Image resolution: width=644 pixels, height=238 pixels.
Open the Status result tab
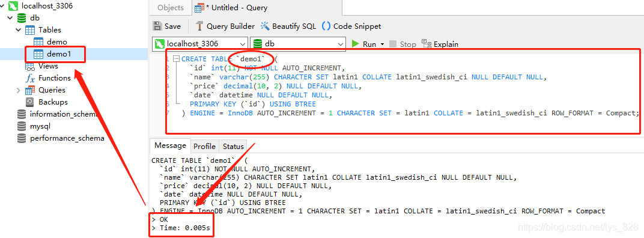point(233,146)
